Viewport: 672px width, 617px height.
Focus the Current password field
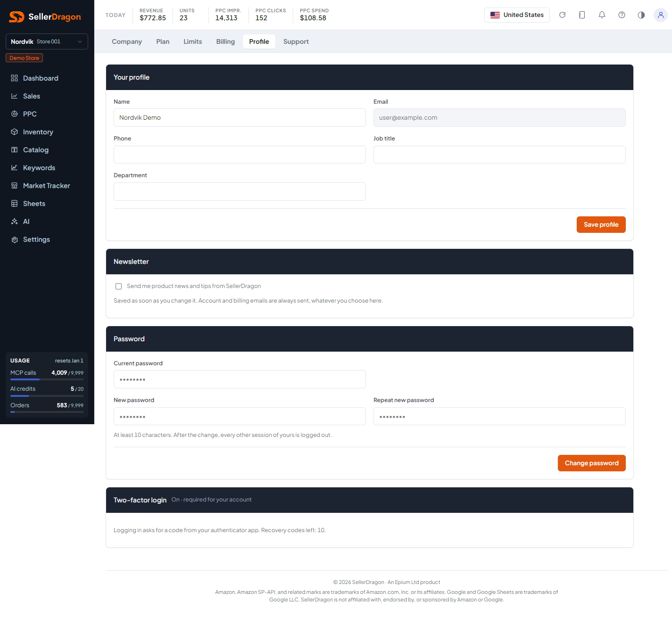[x=240, y=379]
